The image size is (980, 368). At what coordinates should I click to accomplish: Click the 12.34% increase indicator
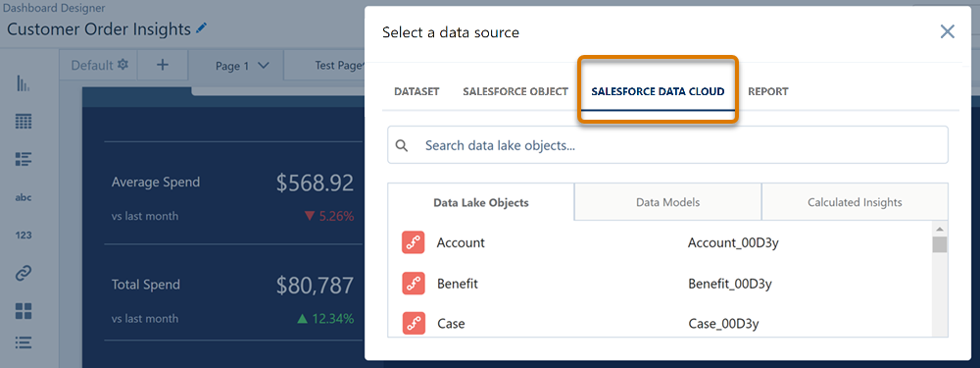pyautogui.click(x=325, y=319)
